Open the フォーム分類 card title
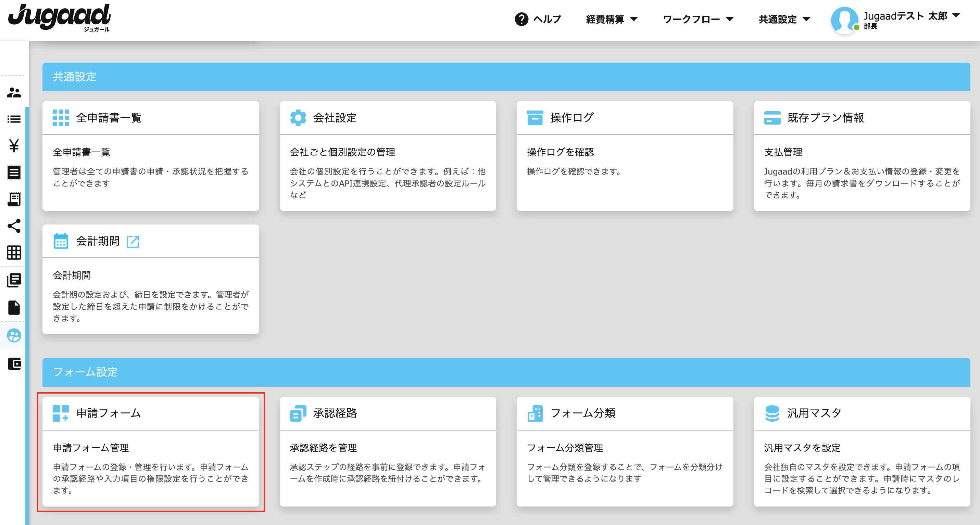Viewport: 980px width, 525px height. [x=583, y=413]
